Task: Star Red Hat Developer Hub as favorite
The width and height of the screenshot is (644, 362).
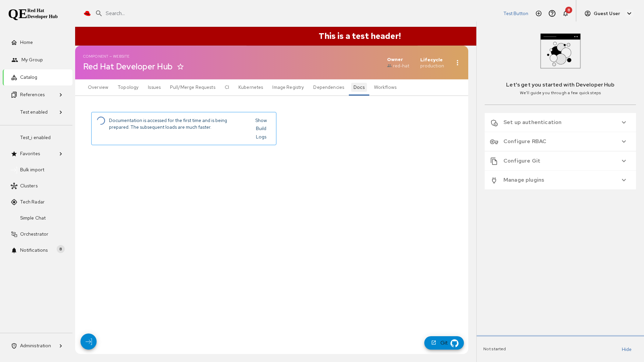Action: pos(180,67)
